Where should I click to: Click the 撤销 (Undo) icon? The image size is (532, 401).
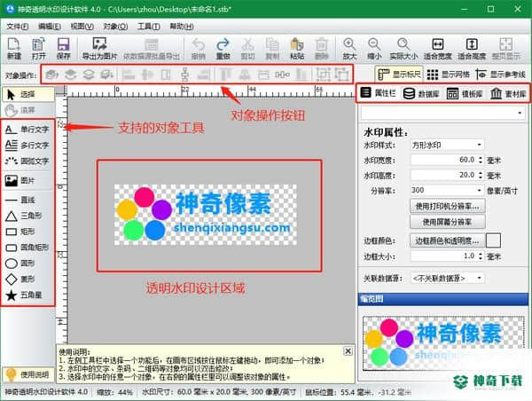tap(199, 49)
